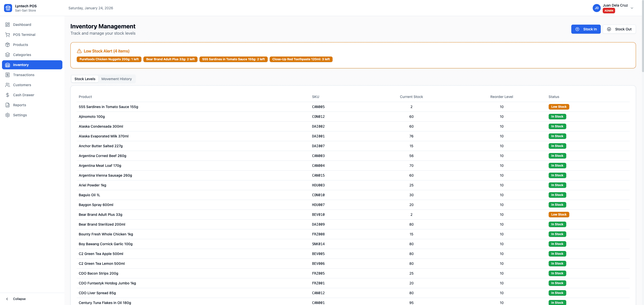The width and height of the screenshot is (644, 305).
Task: Open the Dashboard menu item
Action: point(32,25)
